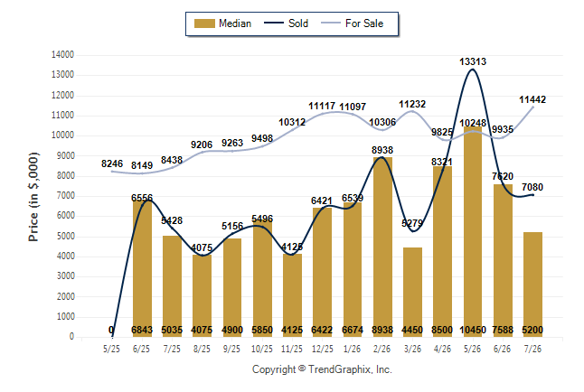
Task: Click the For Sale point 8246
Action: tap(112, 172)
